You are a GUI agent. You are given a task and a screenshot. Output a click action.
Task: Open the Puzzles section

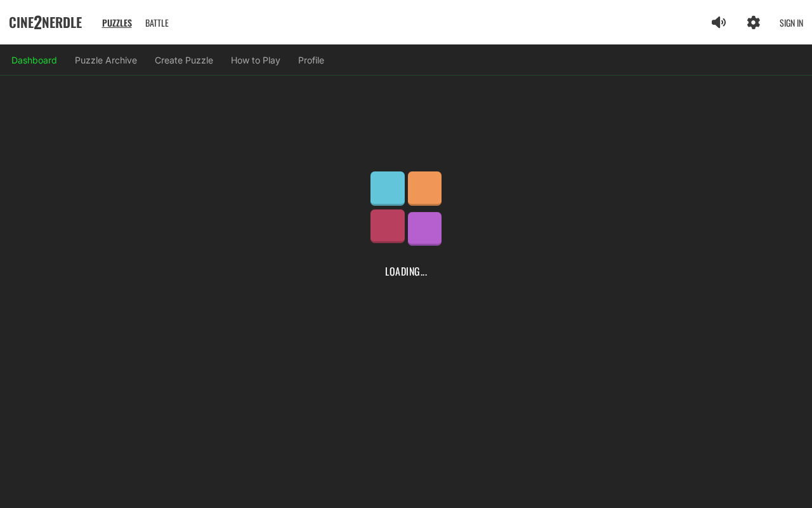pos(117,23)
